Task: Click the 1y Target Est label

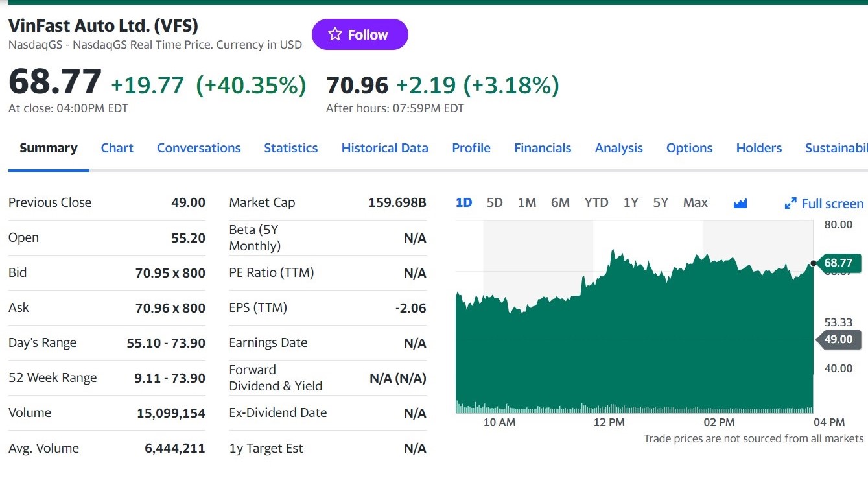Action: [x=266, y=448]
